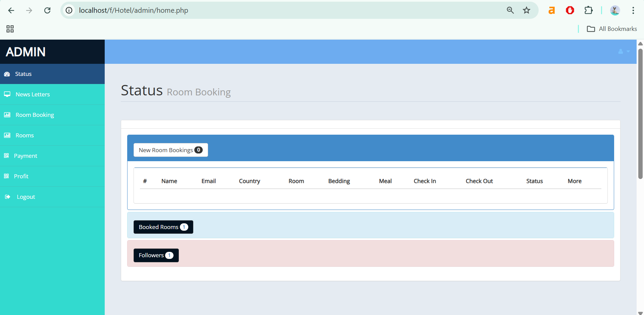Open the browser Extensions puzzle icon
Image resolution: width=644 pixels, height=315 pixels.
click(x=588, y=10)
